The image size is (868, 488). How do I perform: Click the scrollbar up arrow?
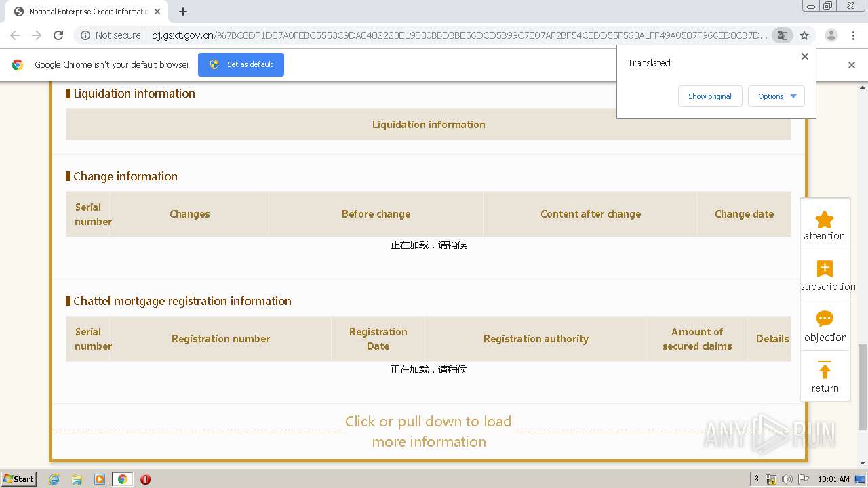(863, 87)
